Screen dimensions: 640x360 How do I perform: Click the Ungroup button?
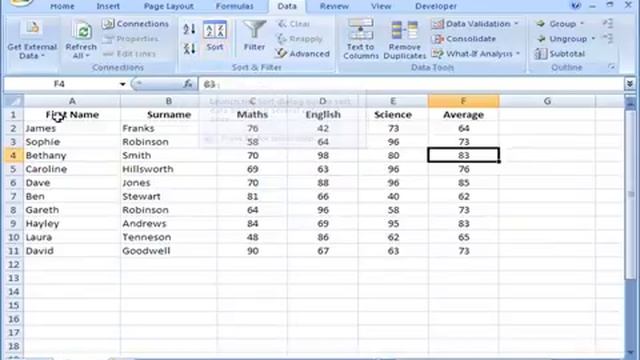(x=562, y=39)
